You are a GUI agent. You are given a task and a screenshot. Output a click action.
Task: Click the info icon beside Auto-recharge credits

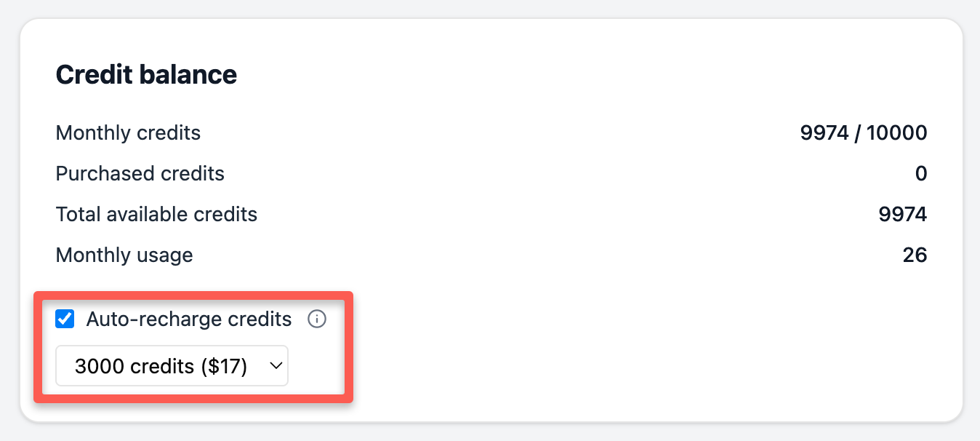click(317, 319)
